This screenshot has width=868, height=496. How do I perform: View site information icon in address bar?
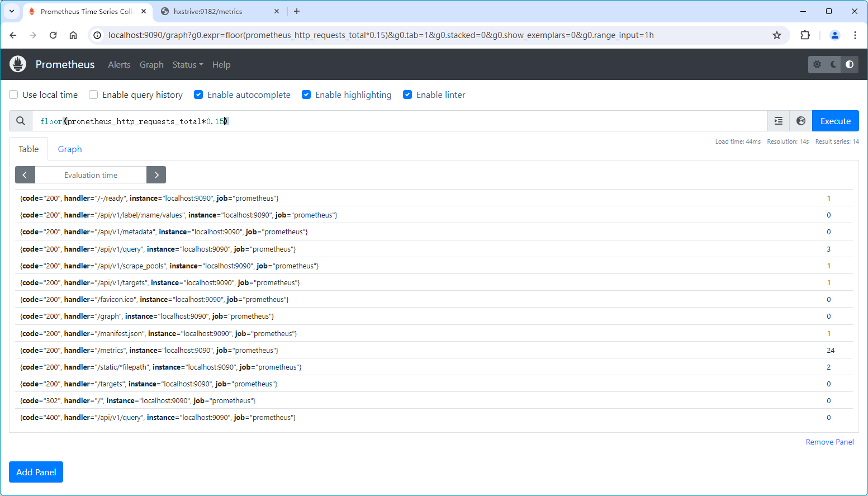point(97,35)
